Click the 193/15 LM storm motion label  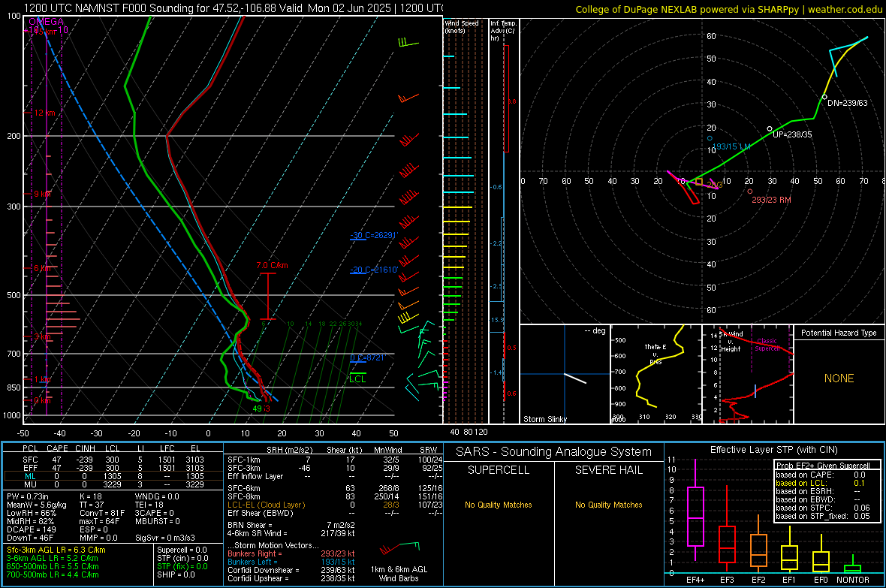[x=731, y=146]
